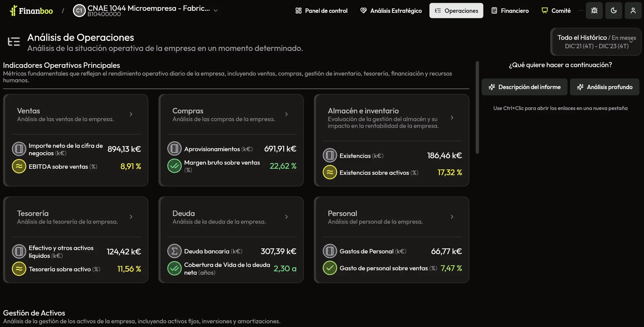This screenshot has width=644, height=327.
Task: Click the user profile icon
Action: [x=633, y=11]
